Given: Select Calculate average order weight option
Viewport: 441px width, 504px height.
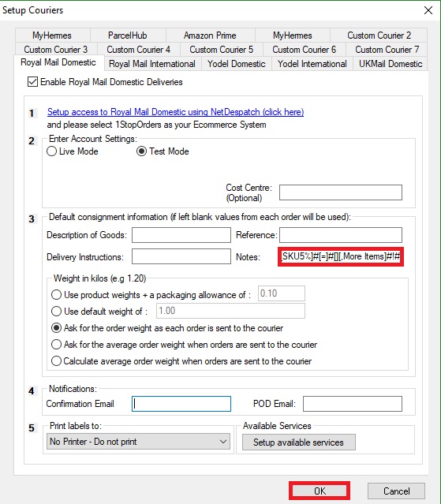Looking at the screenshot, I should [56, 361].
